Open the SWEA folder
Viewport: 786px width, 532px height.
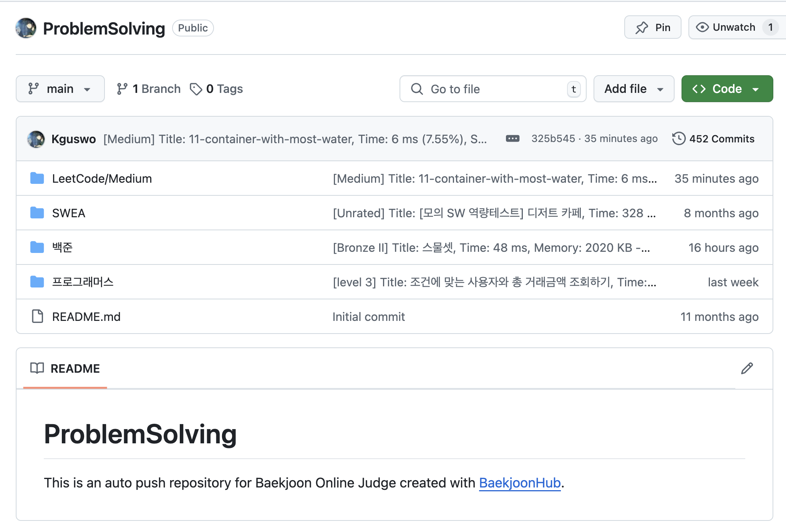(69, 213)
